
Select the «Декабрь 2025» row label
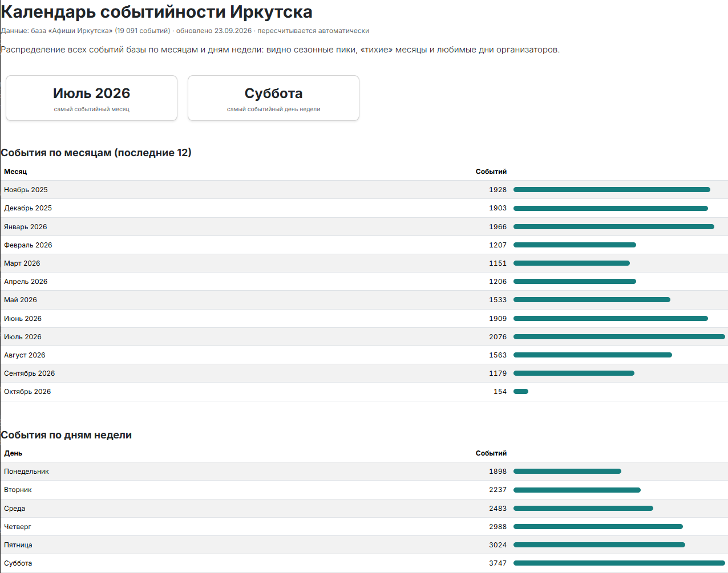click(x=28, y=208)
